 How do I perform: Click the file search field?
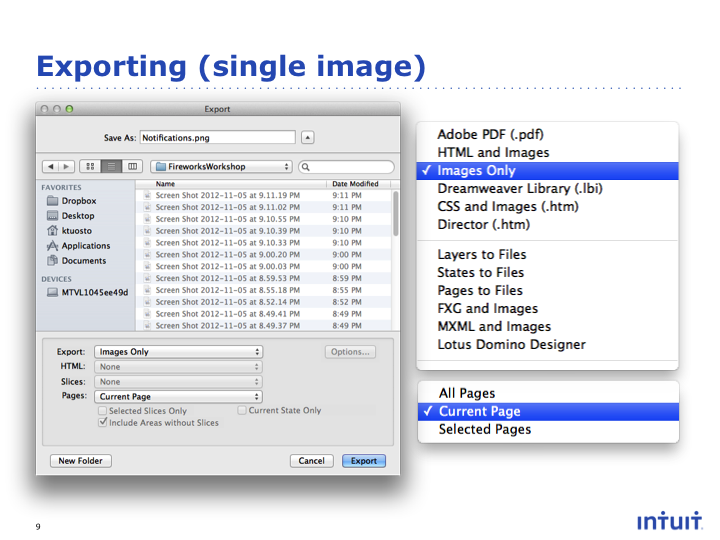pos(346,167)
